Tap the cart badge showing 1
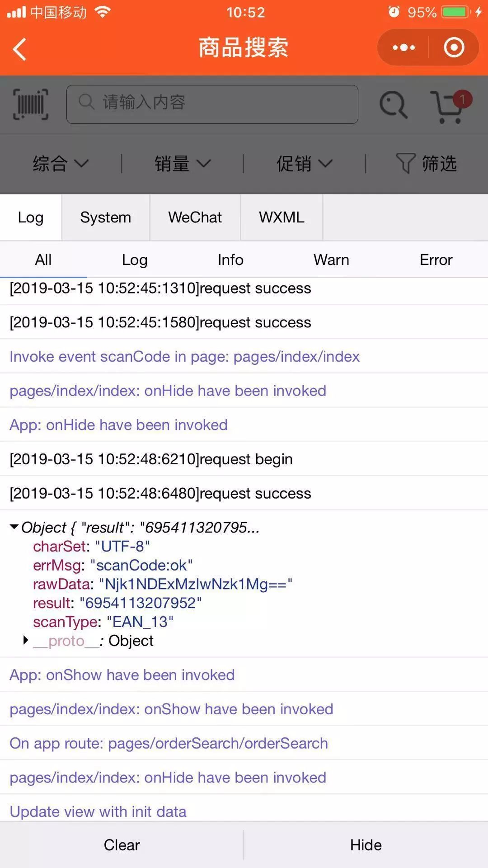488x868 pixels. coord(462,99)
